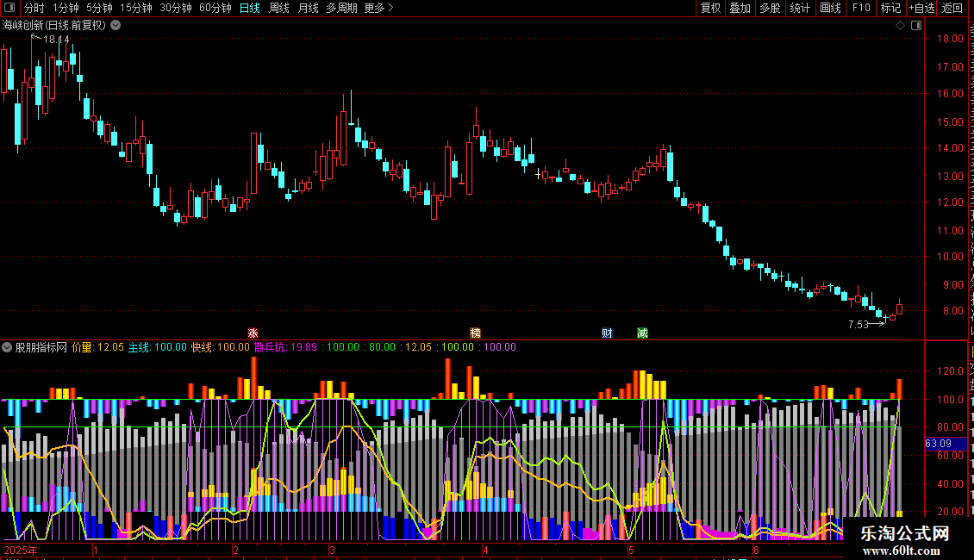Open F10 company information
974x560 pixels.
tap(861, 8)
